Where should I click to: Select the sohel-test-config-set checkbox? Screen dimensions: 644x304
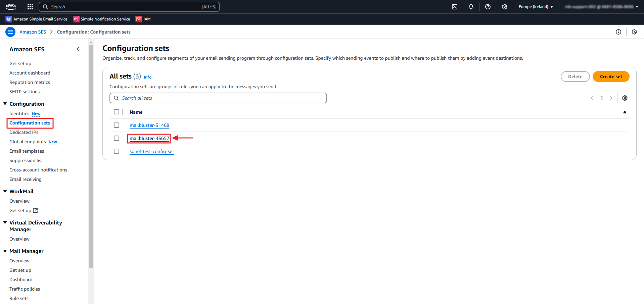(x=117, y=151)
